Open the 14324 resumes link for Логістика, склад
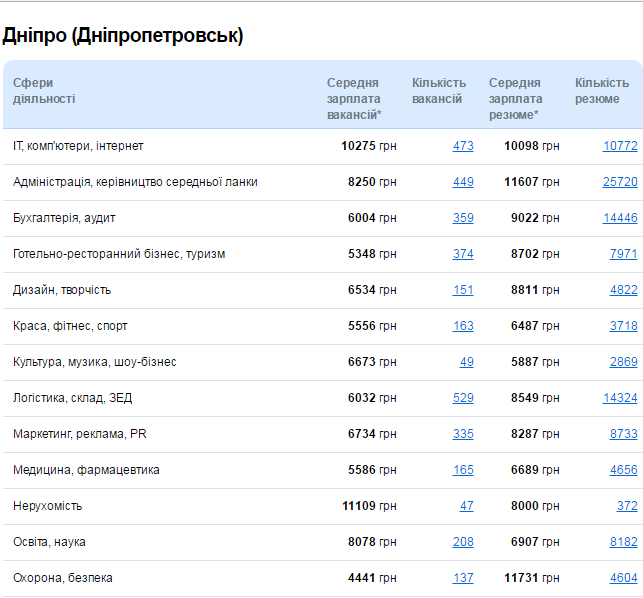643x598 pixels. point(620,398)
